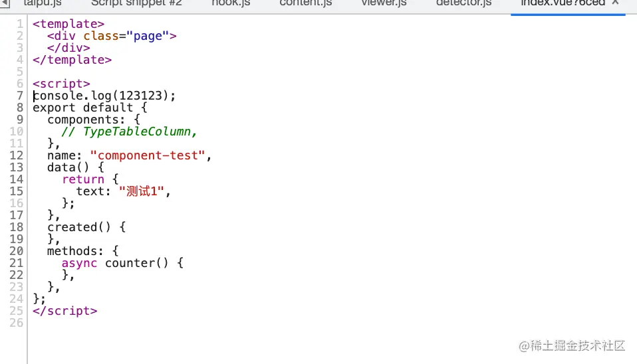The width and height of the screenshot is (637, 364).
Task: Open the detector.js tab
Action: click(463, 3)
